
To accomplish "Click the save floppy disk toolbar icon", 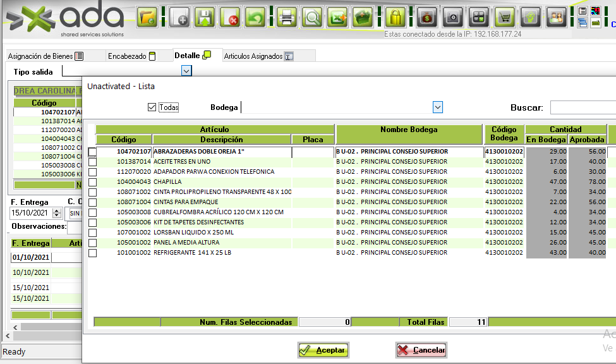I will [203, 17].
